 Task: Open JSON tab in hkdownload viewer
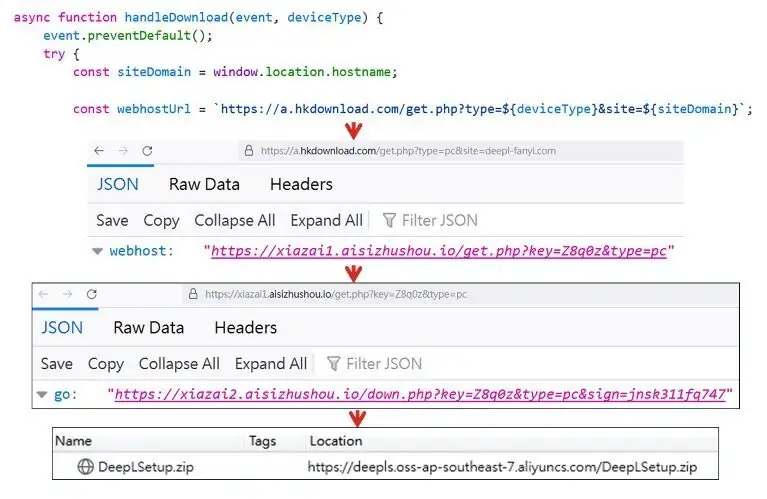click(117, 184)
